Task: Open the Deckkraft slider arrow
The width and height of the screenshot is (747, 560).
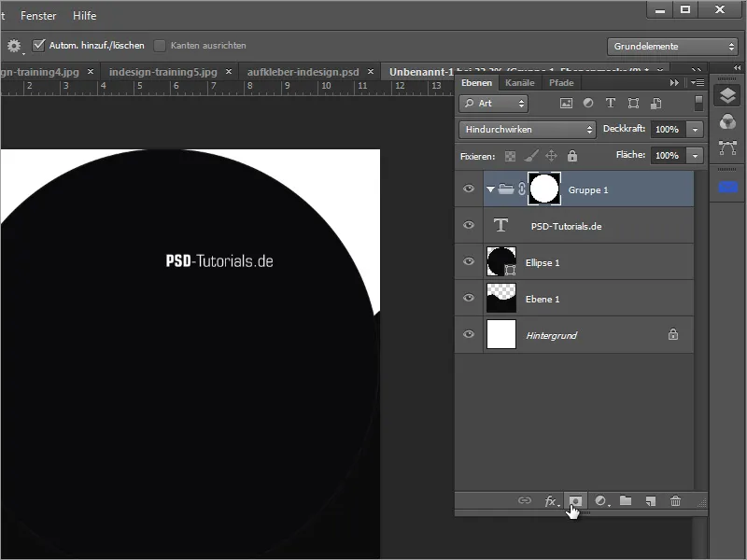Action: click(695, 130)
